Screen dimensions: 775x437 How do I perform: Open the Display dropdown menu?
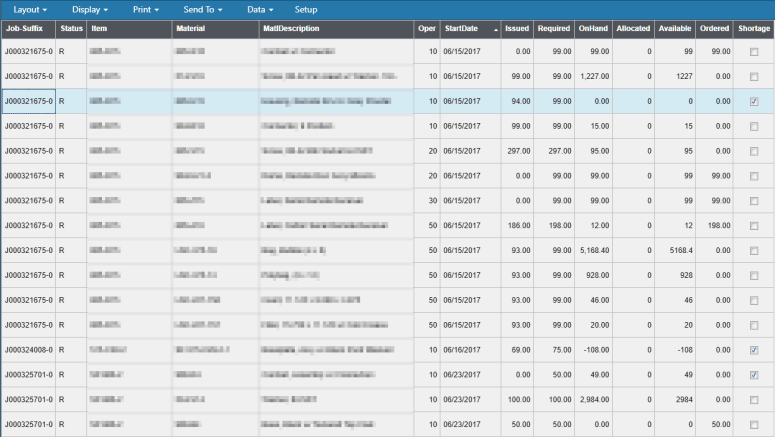point(90,9)
